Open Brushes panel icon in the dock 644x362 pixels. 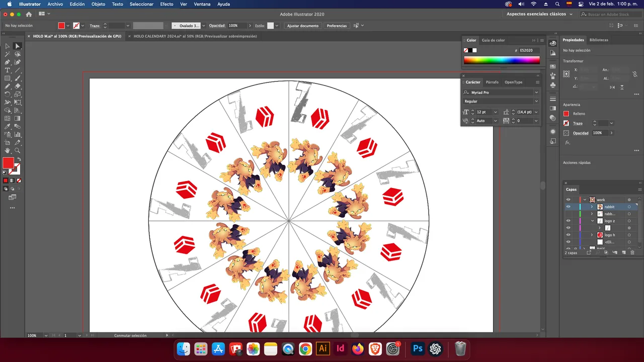tap(553, 76)
